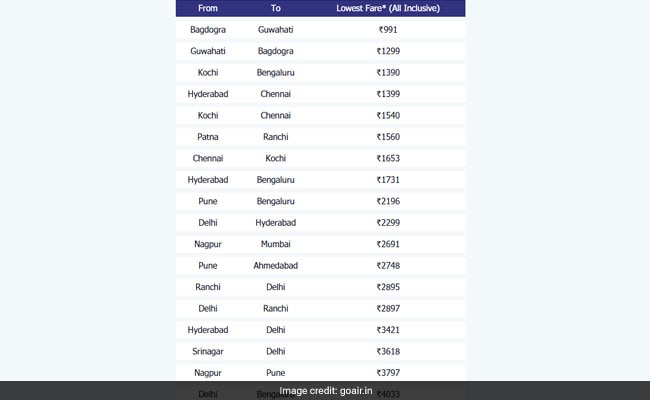Select Srinagar in the From column
Screen dimensions: 650x400
(x=208, y=352)
